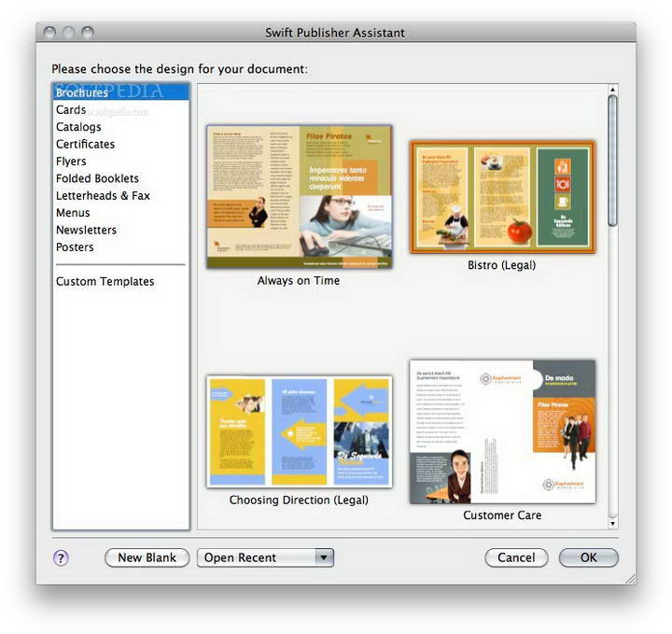
Task: Open the help question mark button
Action: coord(61,557)
